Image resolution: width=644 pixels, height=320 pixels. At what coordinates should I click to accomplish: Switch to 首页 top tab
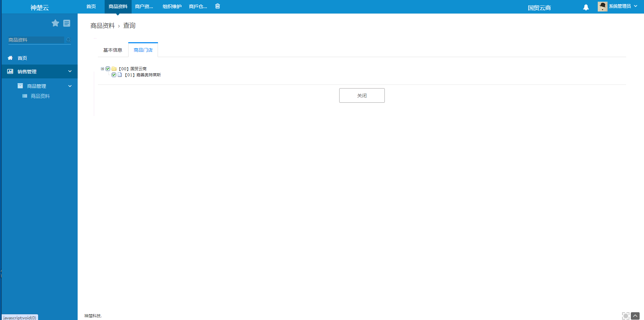point(91,6)
